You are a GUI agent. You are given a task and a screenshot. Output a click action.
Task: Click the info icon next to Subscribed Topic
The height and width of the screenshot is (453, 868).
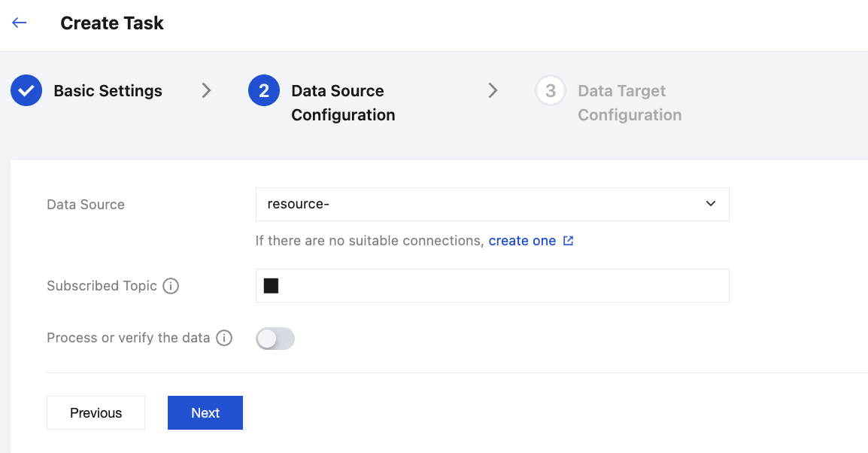pos(171,286)
